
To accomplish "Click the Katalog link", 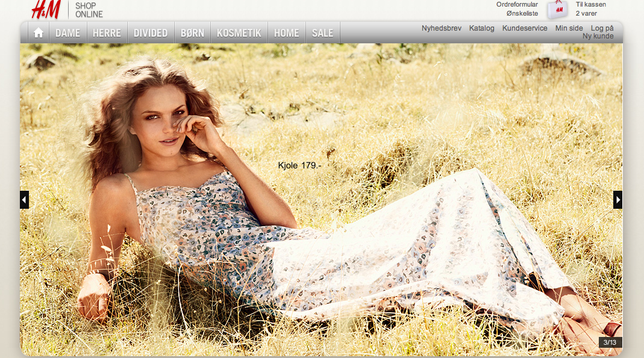I will tap(481, 28).
